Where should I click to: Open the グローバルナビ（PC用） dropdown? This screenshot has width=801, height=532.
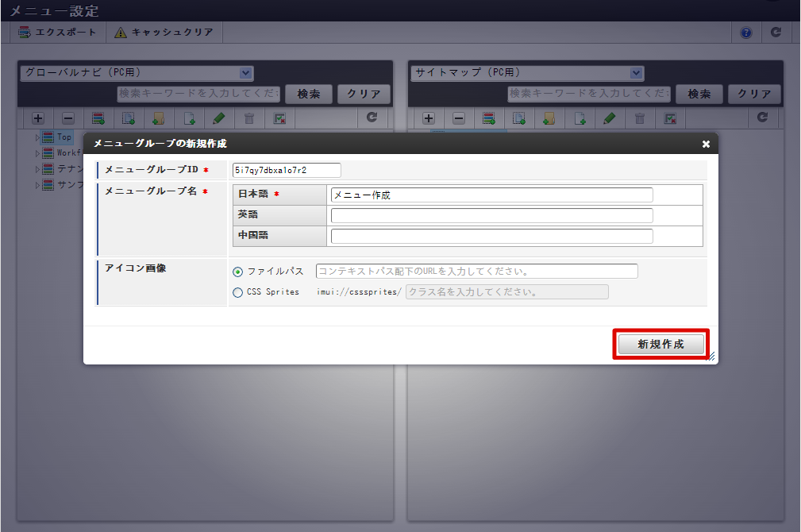tap(137, 73)
